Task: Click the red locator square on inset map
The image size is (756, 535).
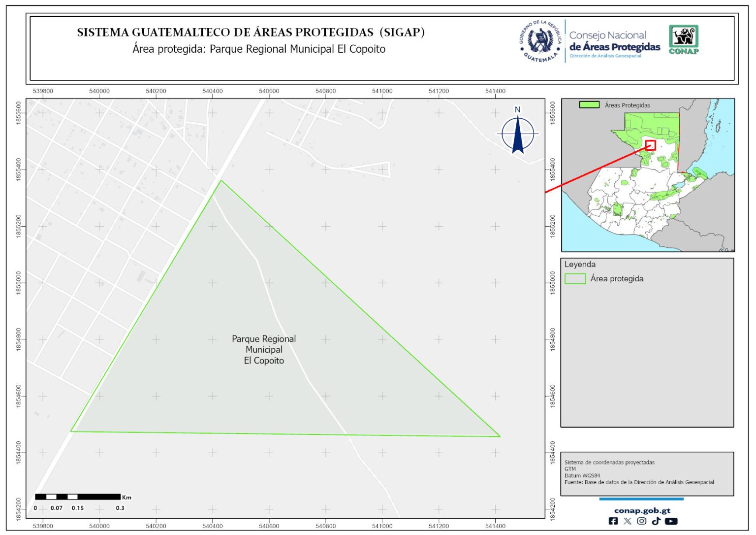Action: click(x=651, y=145)
